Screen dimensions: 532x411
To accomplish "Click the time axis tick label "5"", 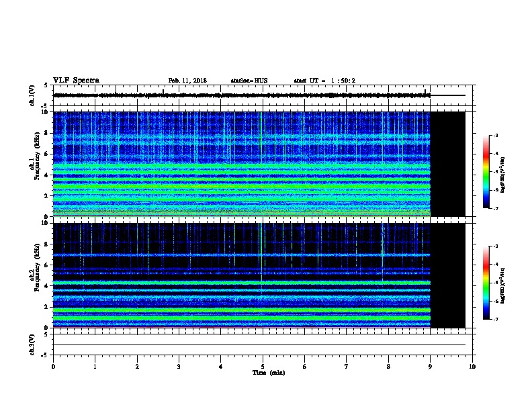I will [263, 366].
